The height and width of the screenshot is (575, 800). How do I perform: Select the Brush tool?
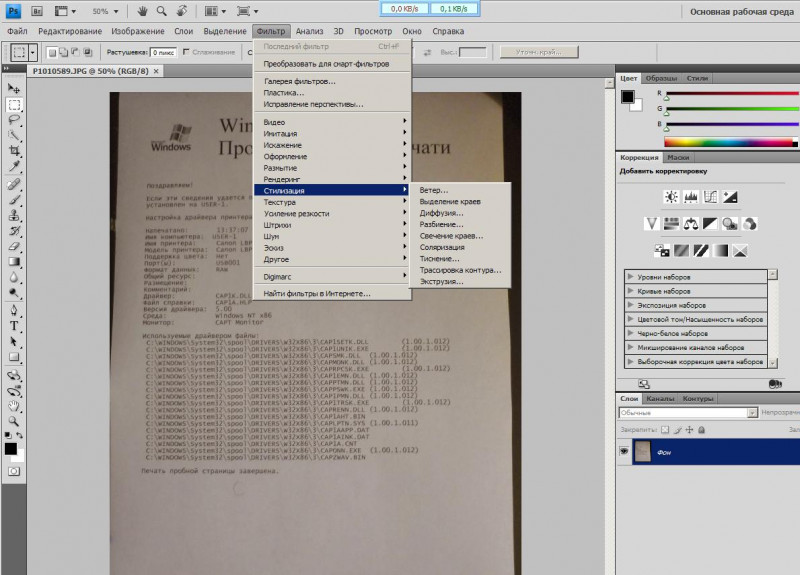[x=14, y=199]
